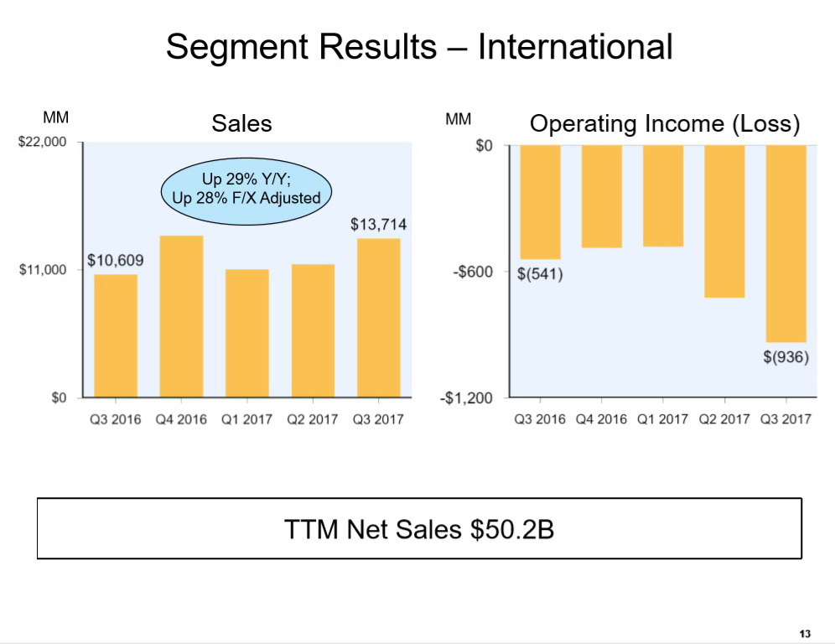The height and width of the screenshot is (644, 835).
Task: Select the Q3 2016 Operating Income bar
Action: coord(541,202)
